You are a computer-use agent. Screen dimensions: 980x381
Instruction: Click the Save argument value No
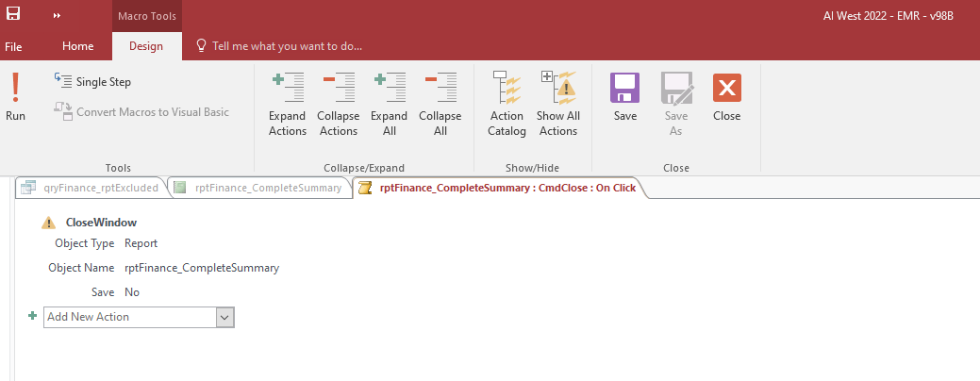click(x=132, y=292)
